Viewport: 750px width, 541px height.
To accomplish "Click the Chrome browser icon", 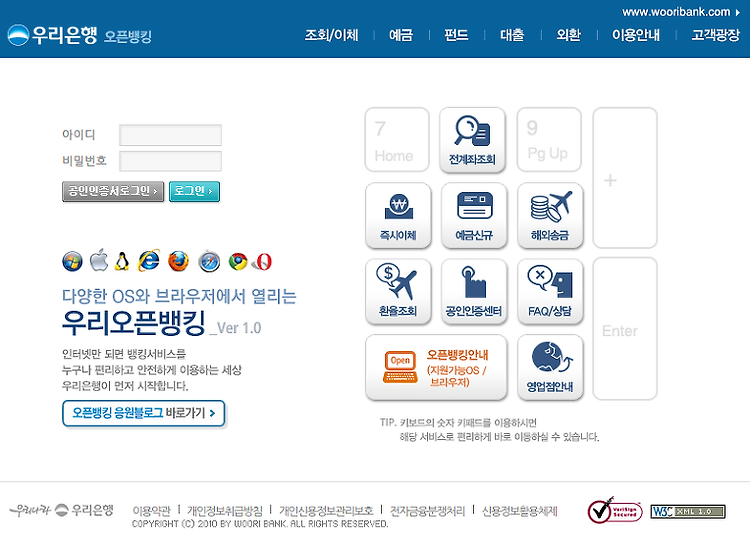I will [x=238, y=262].
